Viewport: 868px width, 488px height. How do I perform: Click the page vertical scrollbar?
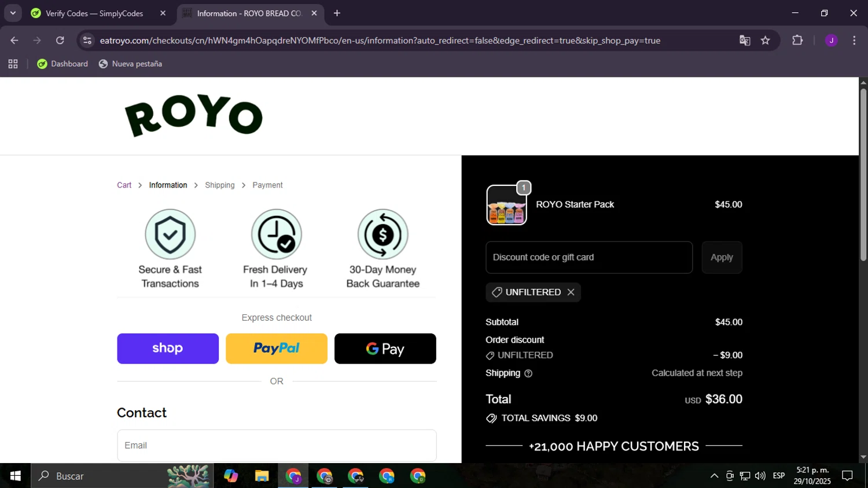click(x=863, y=174)
